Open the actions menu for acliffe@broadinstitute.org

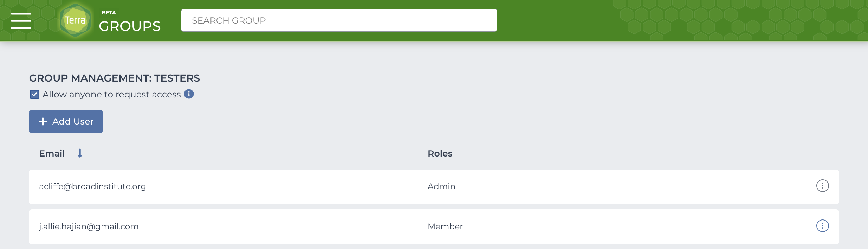(x=822, y=186)
